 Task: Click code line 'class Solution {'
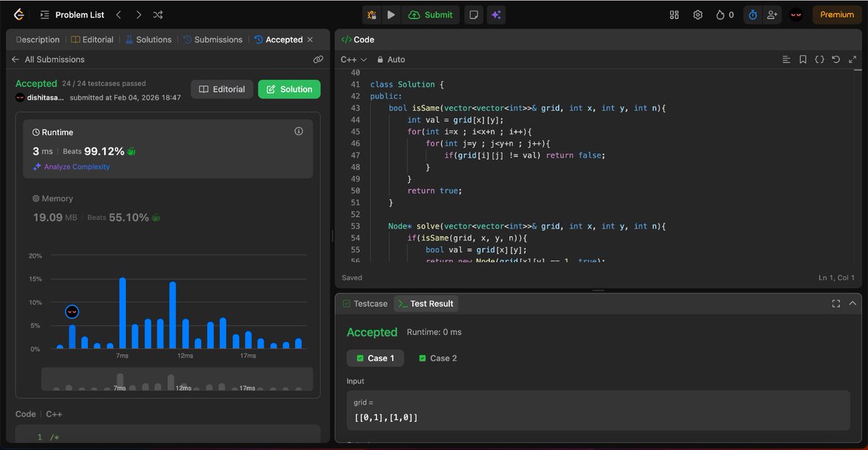[407, 85]
